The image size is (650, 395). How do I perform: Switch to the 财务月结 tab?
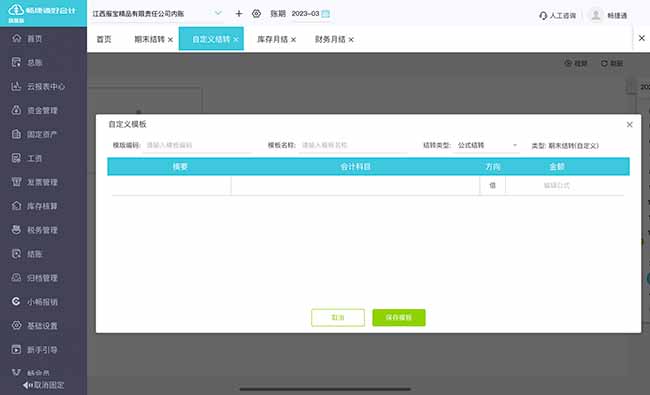click(330, 39)
